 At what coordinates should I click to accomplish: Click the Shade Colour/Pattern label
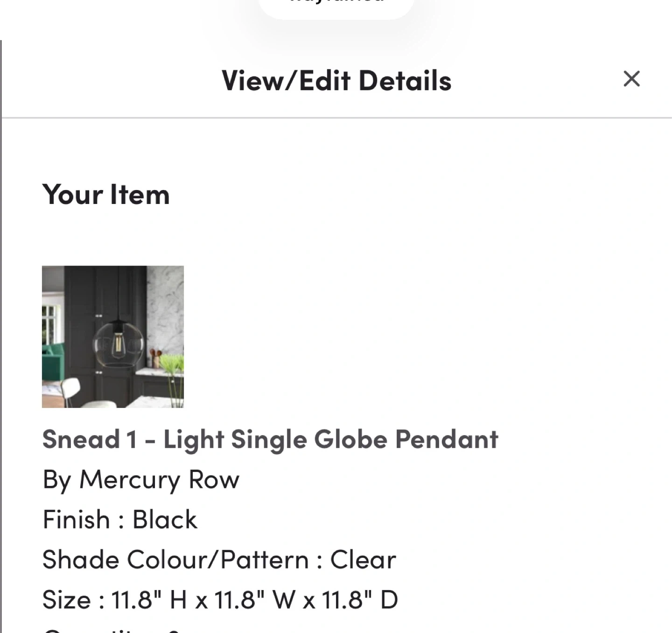coord(175,560)
